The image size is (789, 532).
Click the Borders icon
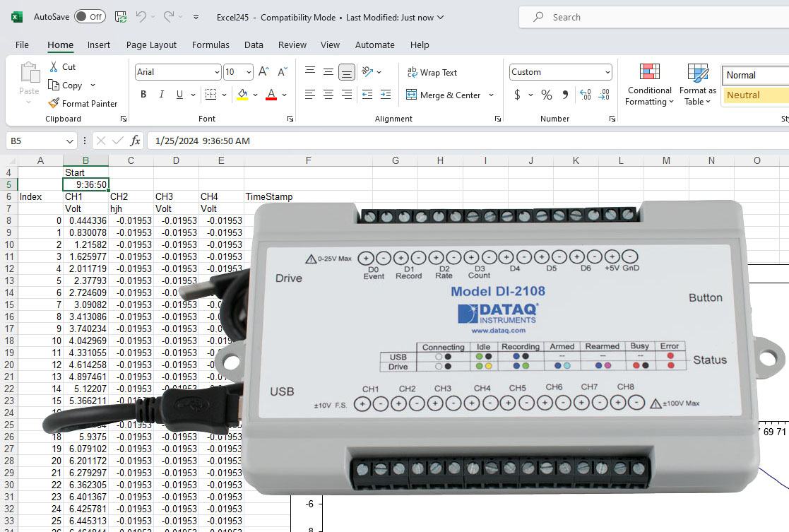tap(210, 94)
